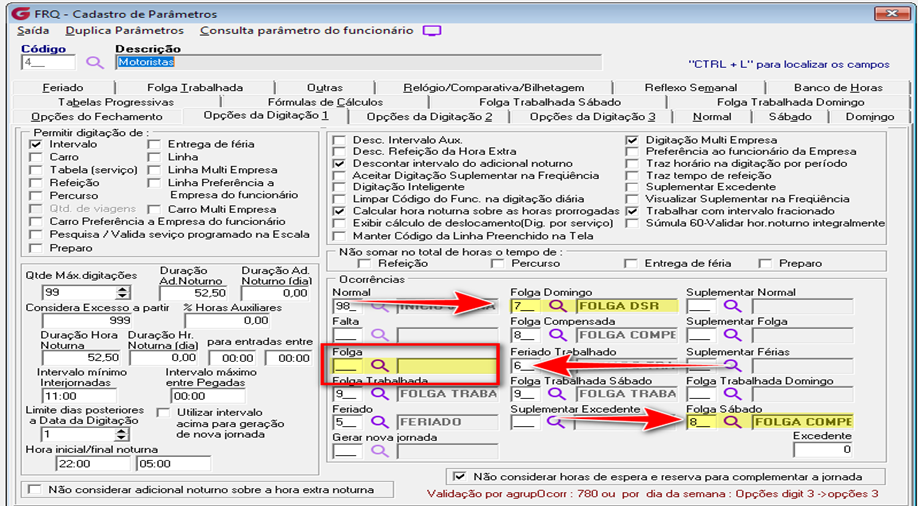Close the FRQ Cadastro de Parâmetros window
Image resolution: width=918 pixels, height=506 pixels.
click(892, 13)
